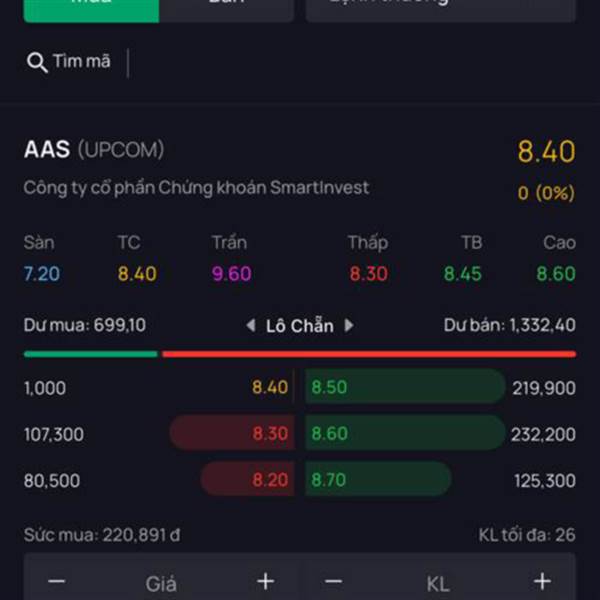Screen dimensions: 600x600
Task: Increase quantity with KL plus icon
Action: coord(542,582)
